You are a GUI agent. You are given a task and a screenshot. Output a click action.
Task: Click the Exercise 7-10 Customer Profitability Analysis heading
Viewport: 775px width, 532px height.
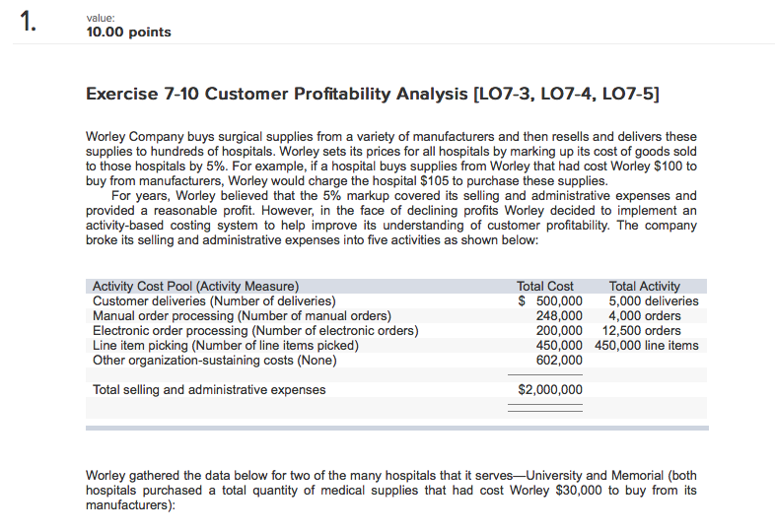373,95
